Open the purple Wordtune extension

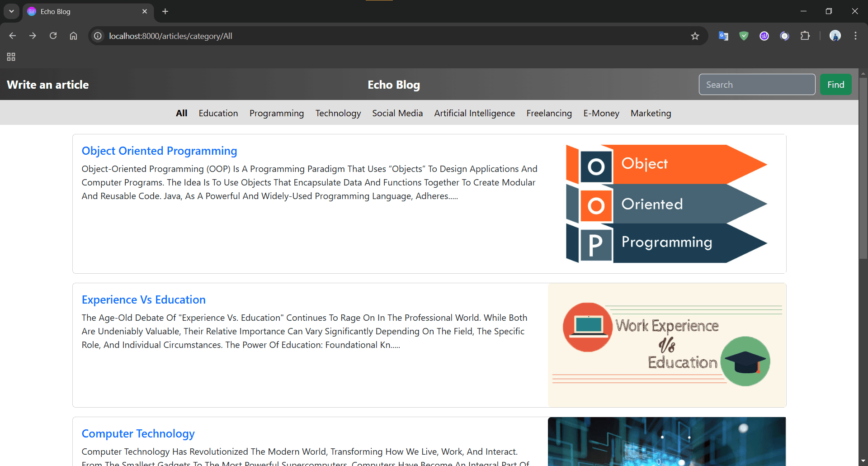764,36
